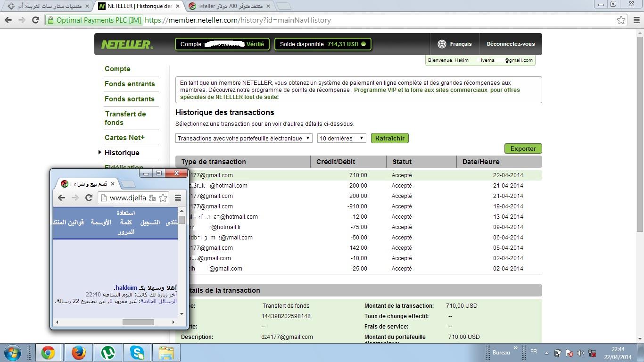Open the portefeuille électronique transactions dropdown
This screenshot has width=644, height=362.
point(244,138)
